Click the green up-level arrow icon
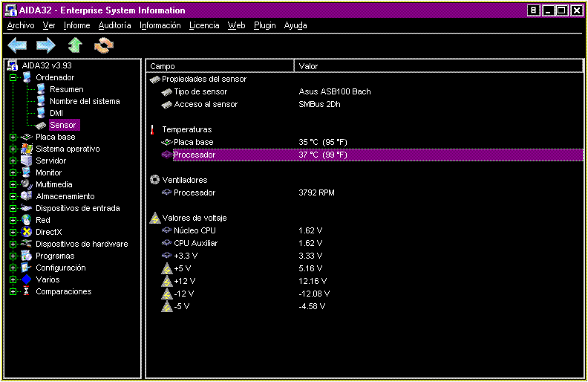 click(75, 45)
